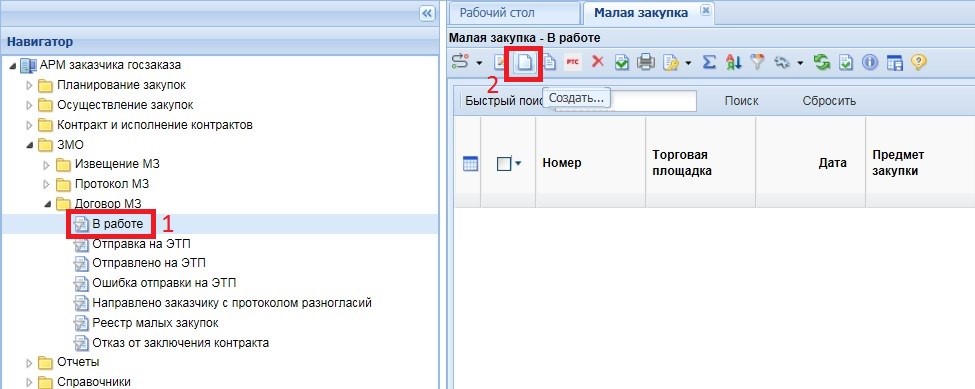
Task: Select the Договор МЗ folder label
Action: click(108, 204)
